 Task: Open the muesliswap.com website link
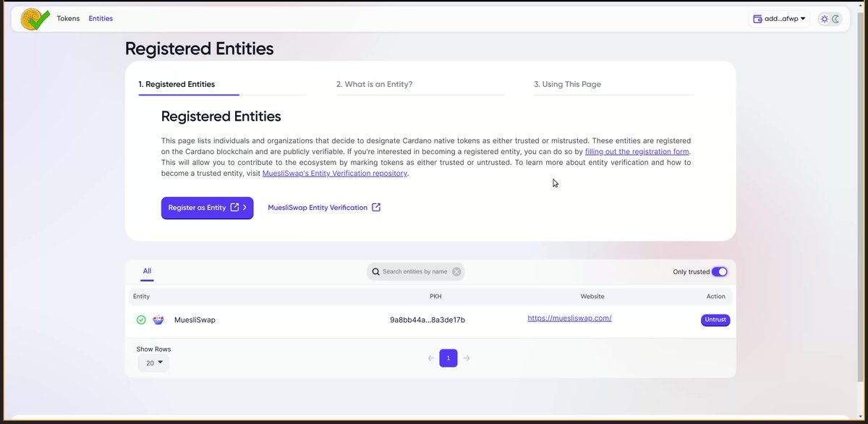tap(569, 318)
